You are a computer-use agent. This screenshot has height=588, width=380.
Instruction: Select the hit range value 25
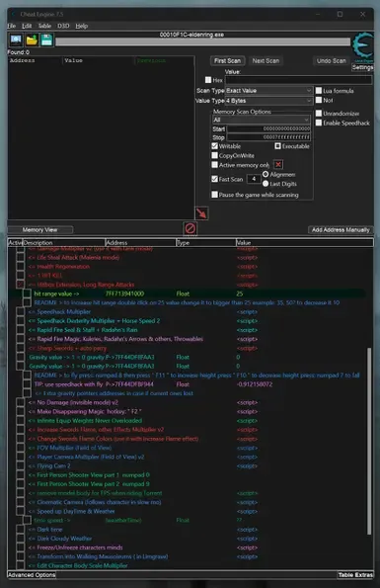240,294
